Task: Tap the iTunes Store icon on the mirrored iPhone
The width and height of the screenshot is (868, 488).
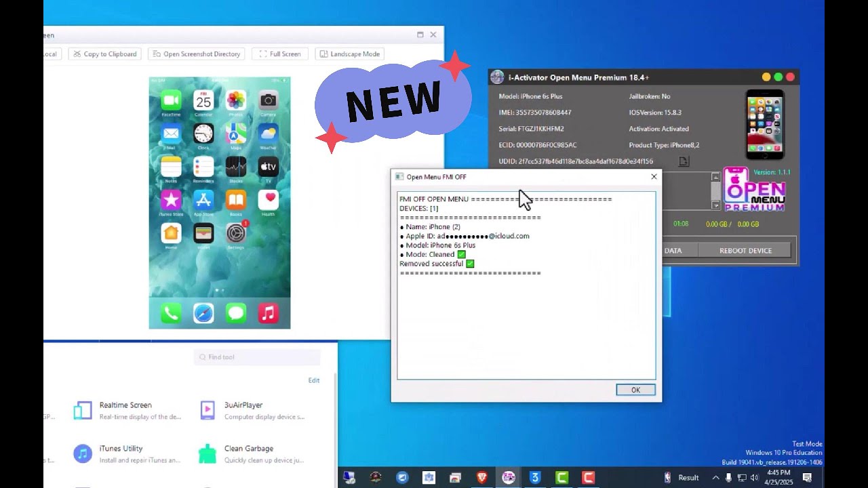Action: [171, 200]
